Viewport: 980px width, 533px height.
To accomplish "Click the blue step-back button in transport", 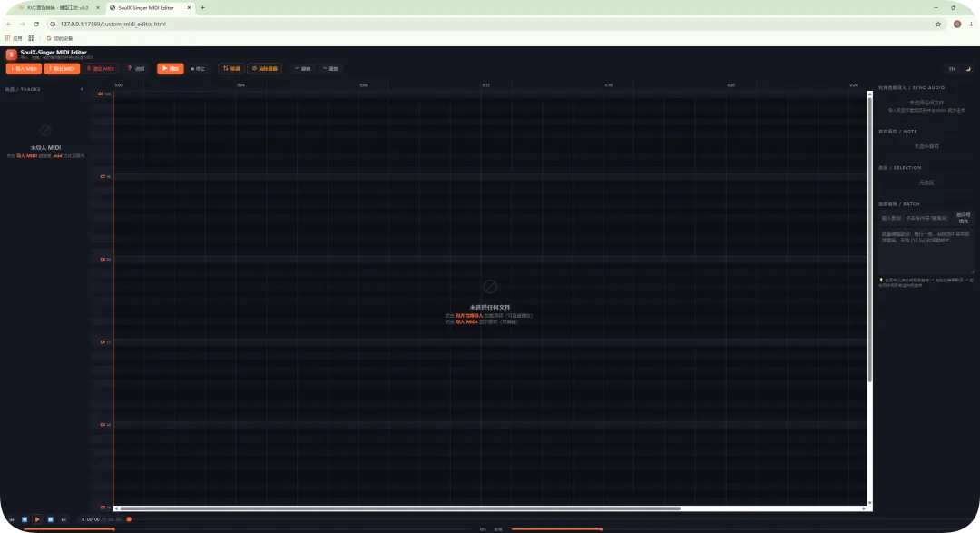I will click(24, 520).
